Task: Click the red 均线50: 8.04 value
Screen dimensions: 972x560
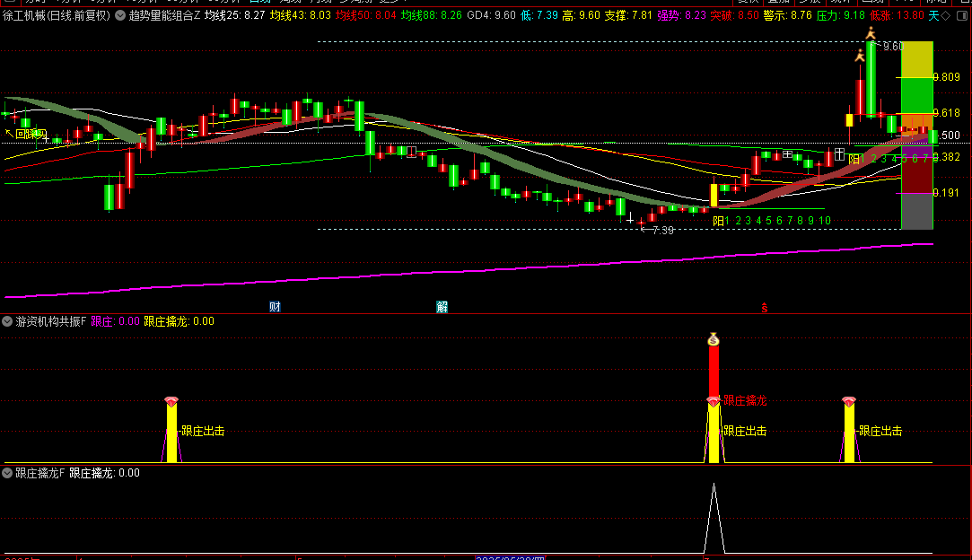Action: [x=366, y=15]
